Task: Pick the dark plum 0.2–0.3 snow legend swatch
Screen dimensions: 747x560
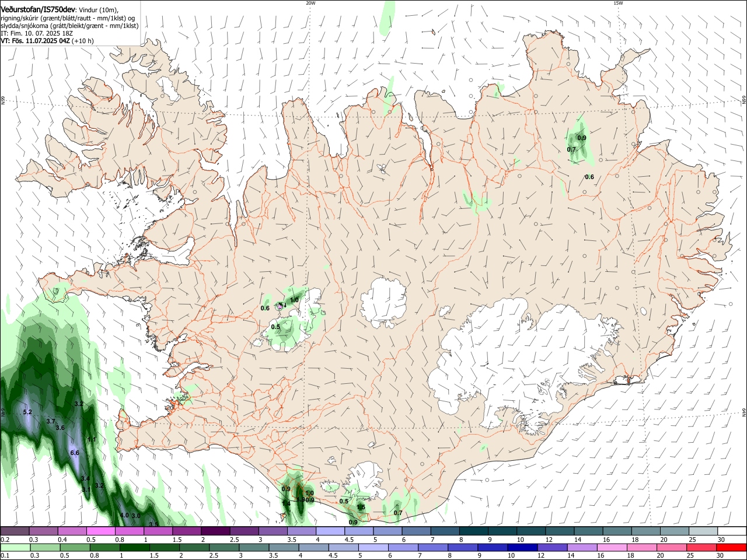Action: click(15, 531)
